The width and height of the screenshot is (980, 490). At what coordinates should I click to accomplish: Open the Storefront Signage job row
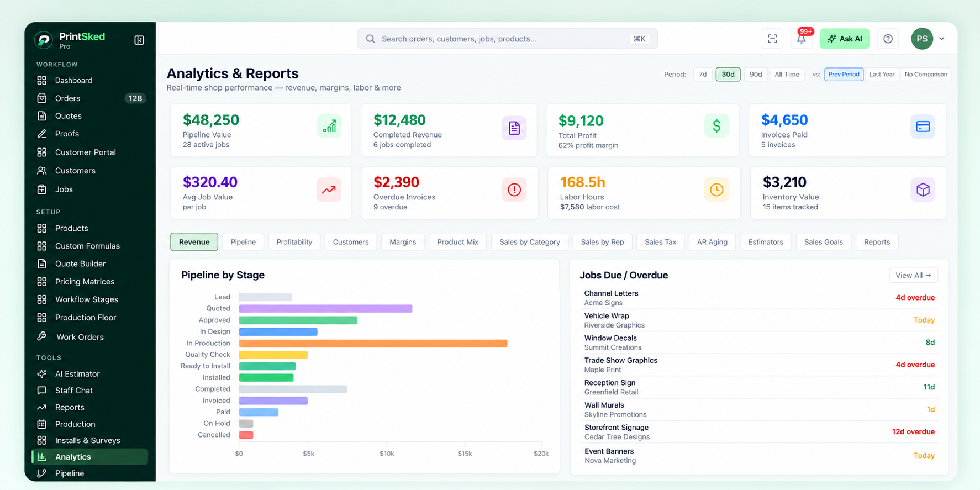(759, 432)
